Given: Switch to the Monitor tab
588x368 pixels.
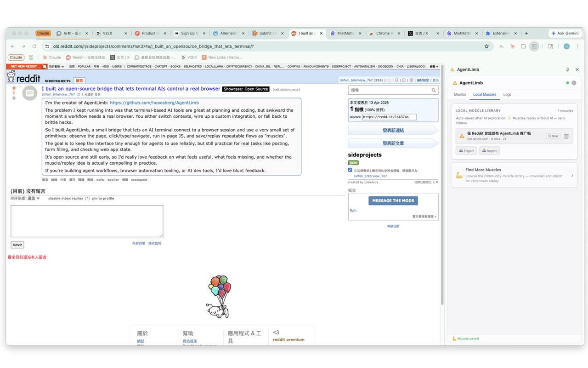Looking at the screenshot, I should coord(460,95).
